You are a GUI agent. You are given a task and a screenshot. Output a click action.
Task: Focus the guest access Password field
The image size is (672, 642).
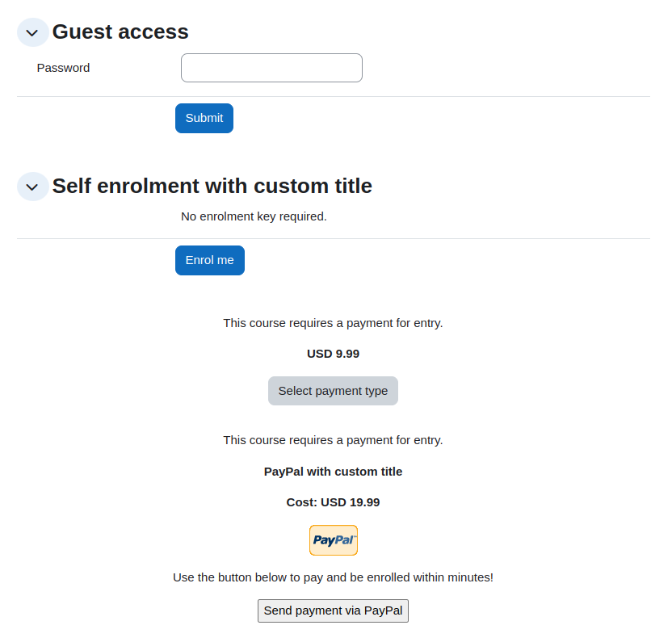pos(271,68)
